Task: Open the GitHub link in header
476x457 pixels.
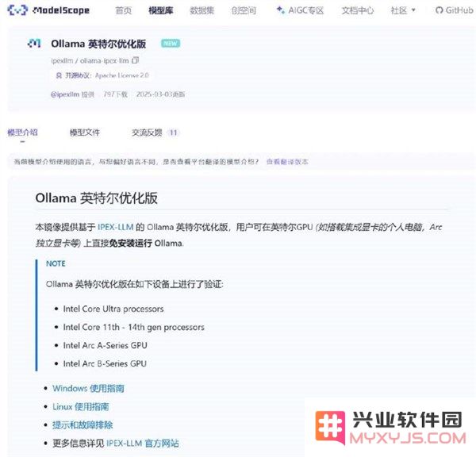Action: click(x=455, y=10)
